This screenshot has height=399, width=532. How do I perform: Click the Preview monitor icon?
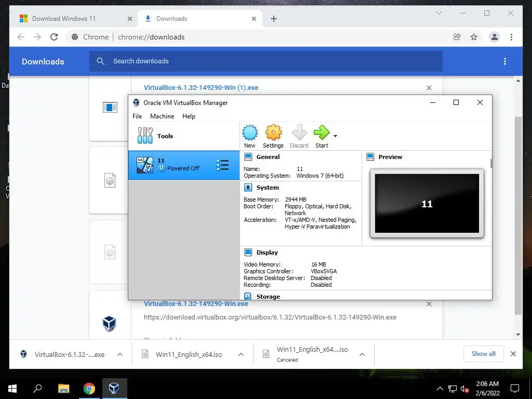[370, 157]
